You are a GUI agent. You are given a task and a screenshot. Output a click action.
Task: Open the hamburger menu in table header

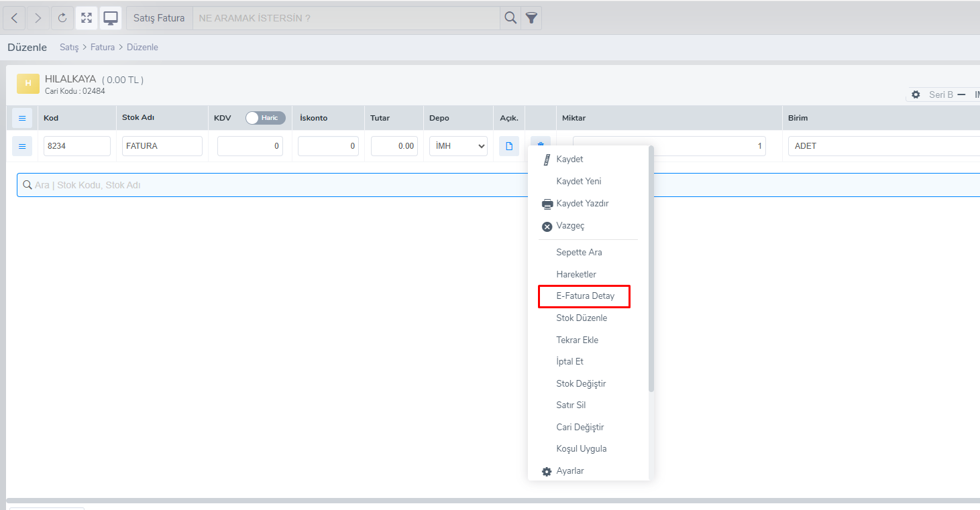click(22, 118)
